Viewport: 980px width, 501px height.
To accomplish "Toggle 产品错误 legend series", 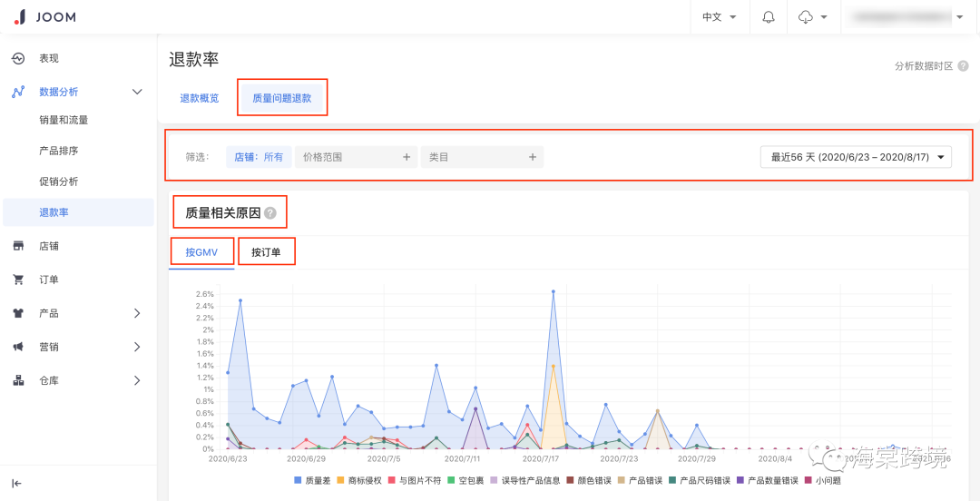I will [640, 480].
